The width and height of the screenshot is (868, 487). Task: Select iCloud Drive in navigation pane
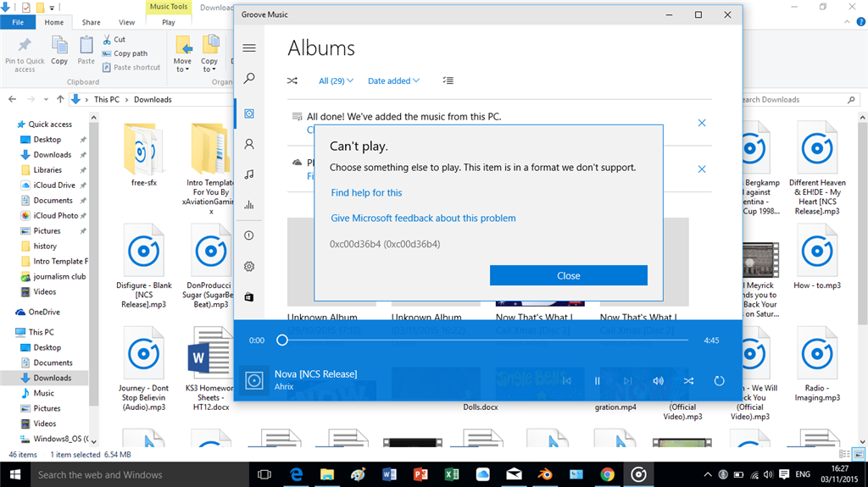48,185
